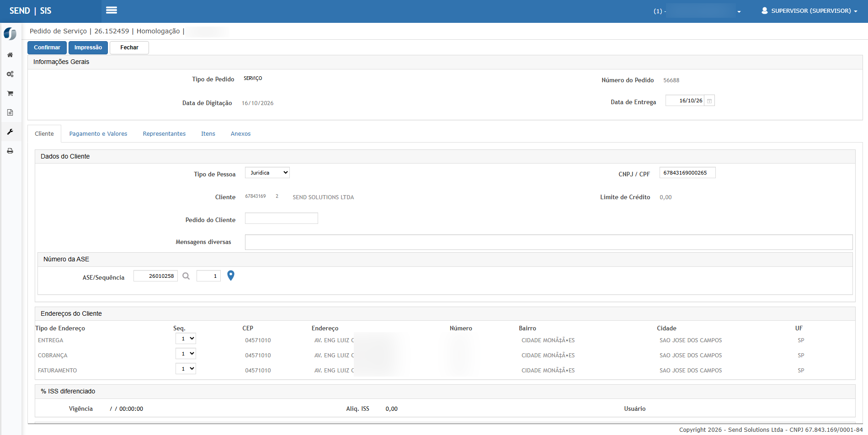Open the gears settings sidebar icon
Viewport: 868px width, 435px height.
pyautogui.click(x=10, y=74)
